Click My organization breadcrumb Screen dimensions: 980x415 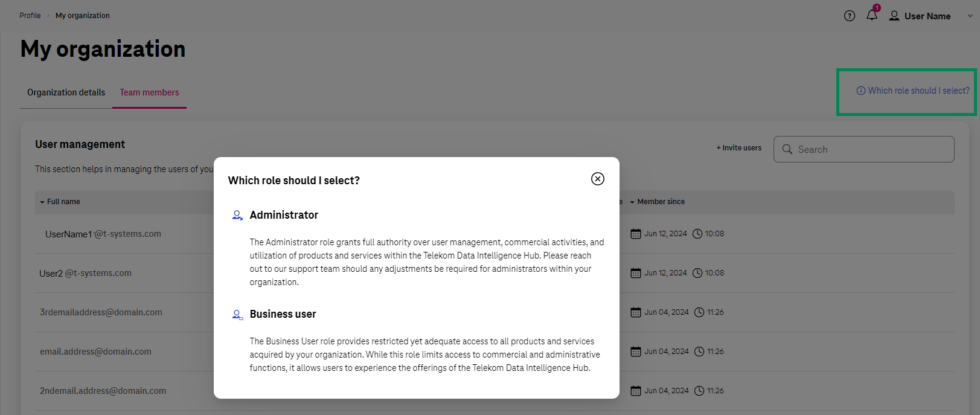(x=83, y=16)
